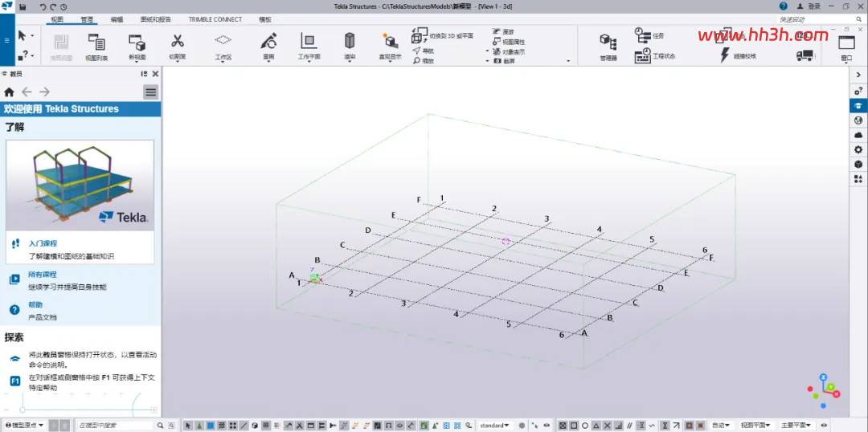Open the cloud icon in right sidebar
Viewport: 868px width, 432px height.
(858, 135)
